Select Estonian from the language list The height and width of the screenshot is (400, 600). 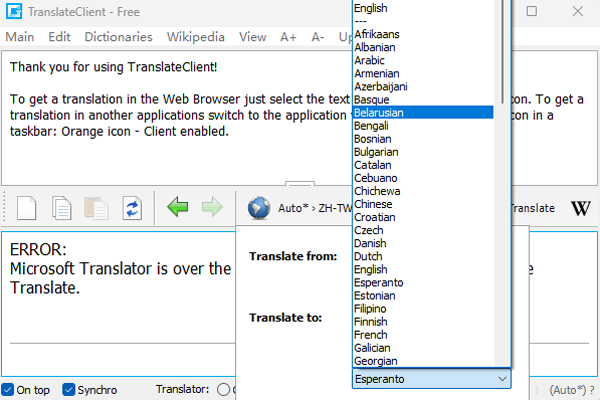[423, 295]
